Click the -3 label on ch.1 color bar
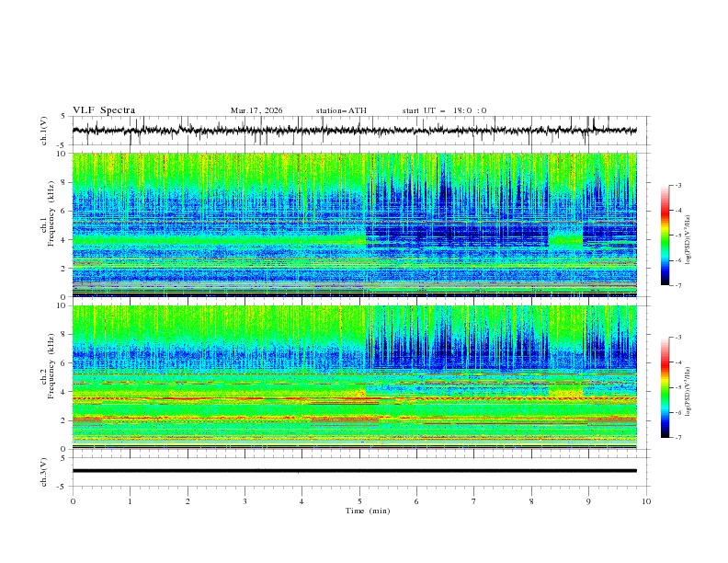Image resolution: width=728 pixels, height=563 pixels. 678,185
